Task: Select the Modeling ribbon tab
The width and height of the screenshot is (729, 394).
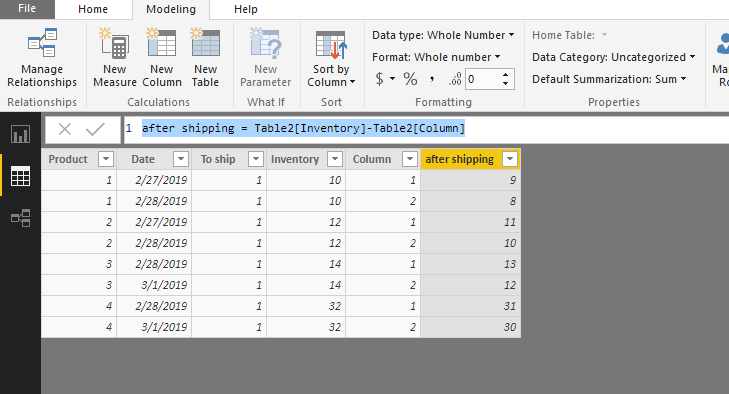Action: point(171,9)
